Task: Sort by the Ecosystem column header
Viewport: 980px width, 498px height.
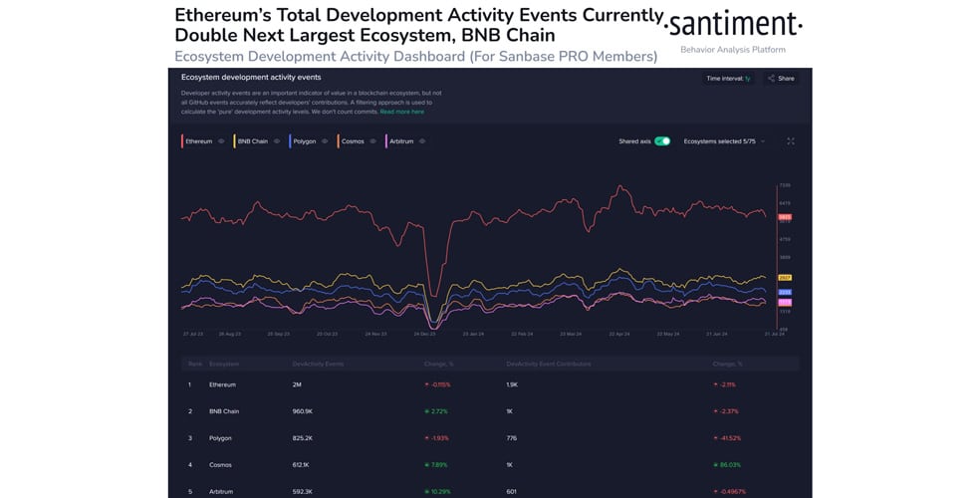Action: tap(224, 364)
